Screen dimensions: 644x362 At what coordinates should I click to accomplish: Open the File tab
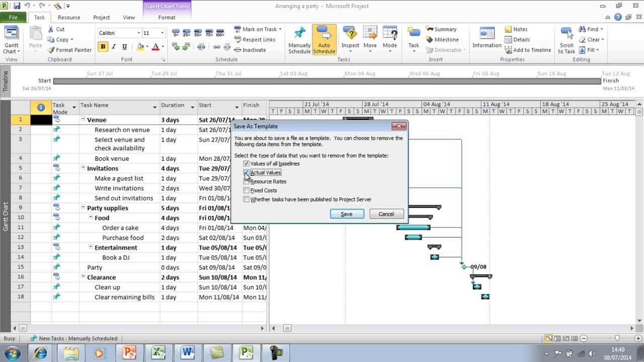pos(13,17)
